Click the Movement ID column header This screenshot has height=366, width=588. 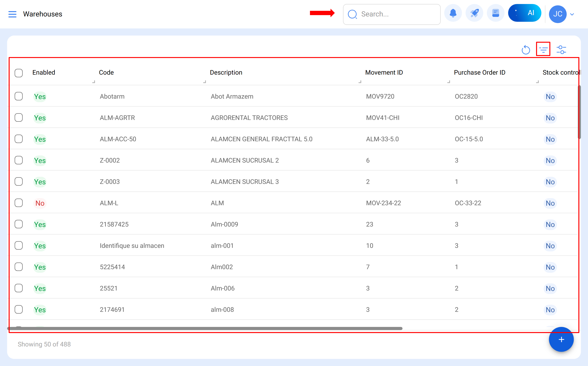384,72
